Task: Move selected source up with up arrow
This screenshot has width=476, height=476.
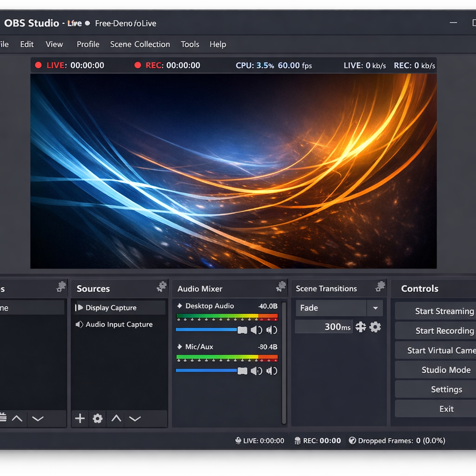Action: (116, 419)
